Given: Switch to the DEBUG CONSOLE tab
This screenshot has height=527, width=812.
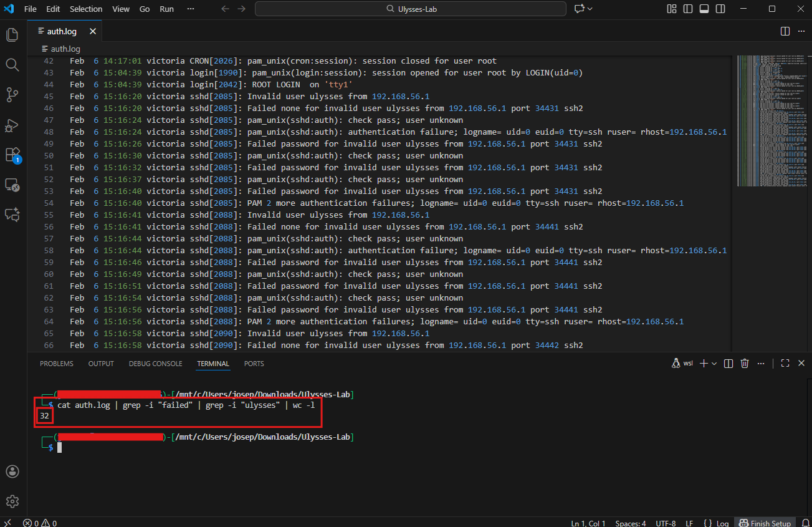Looking at the screenshot, I should point(155,364).
